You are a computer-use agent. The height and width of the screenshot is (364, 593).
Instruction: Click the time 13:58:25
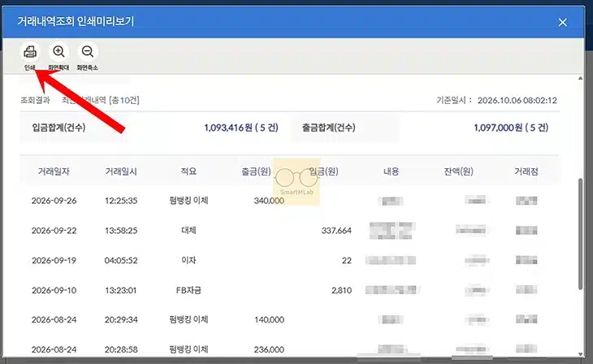pos(121,231)
